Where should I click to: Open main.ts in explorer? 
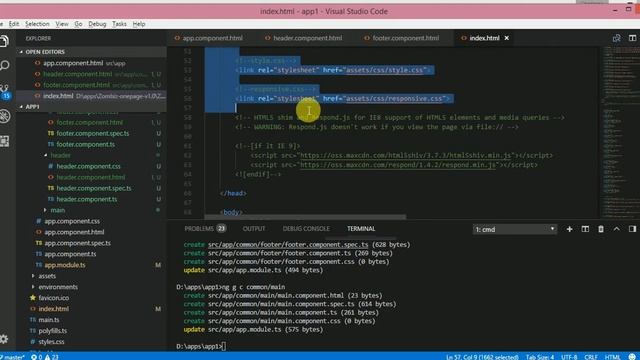[x=49, y=320]
